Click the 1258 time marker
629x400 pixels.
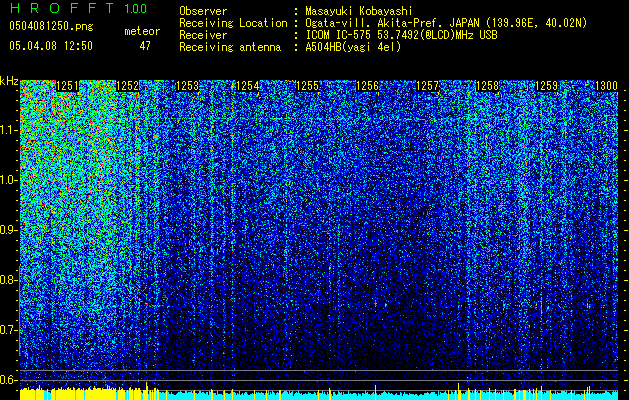[487, 86]
